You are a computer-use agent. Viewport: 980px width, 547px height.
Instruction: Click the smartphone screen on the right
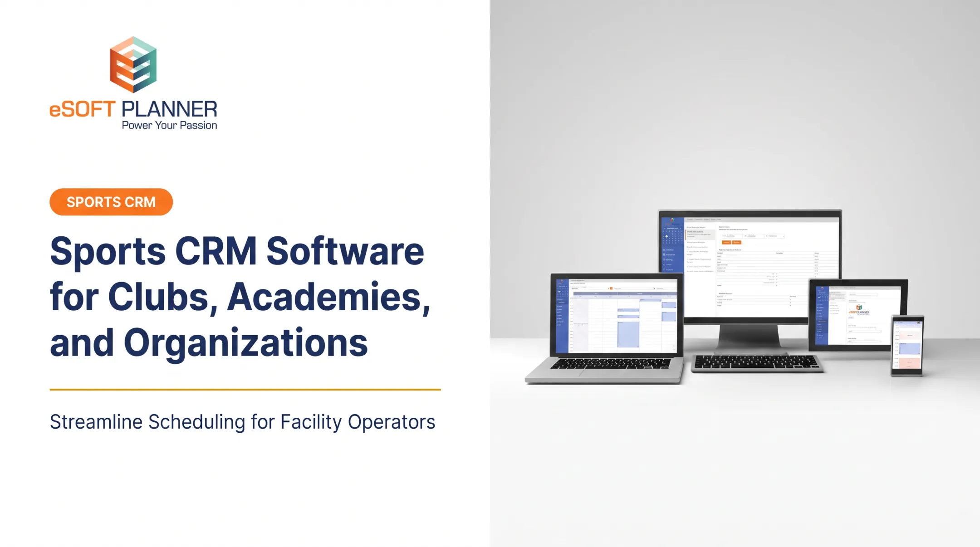(x=907, y=345)
